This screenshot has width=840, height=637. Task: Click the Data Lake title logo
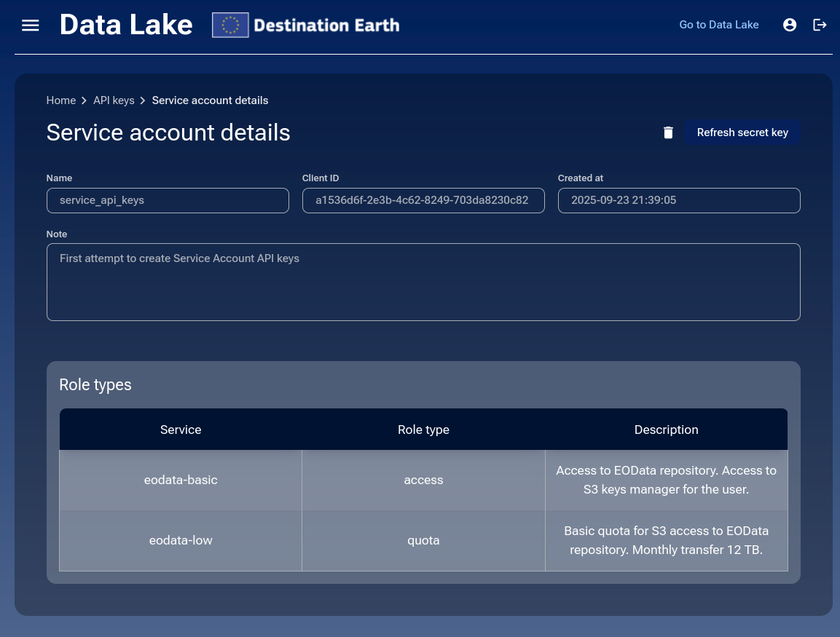[x=126, y=25]
